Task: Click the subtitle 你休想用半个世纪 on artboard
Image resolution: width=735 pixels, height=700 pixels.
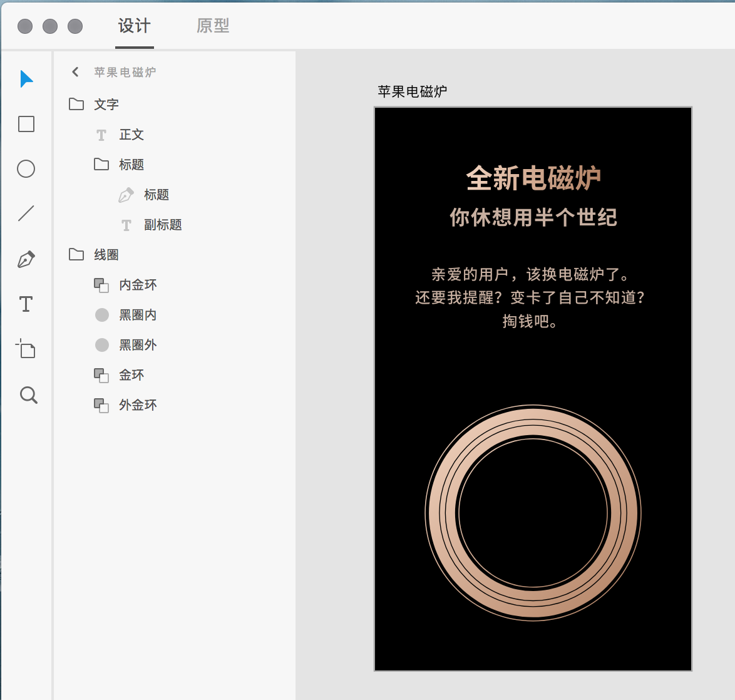Action: click(x=533, y=217)
